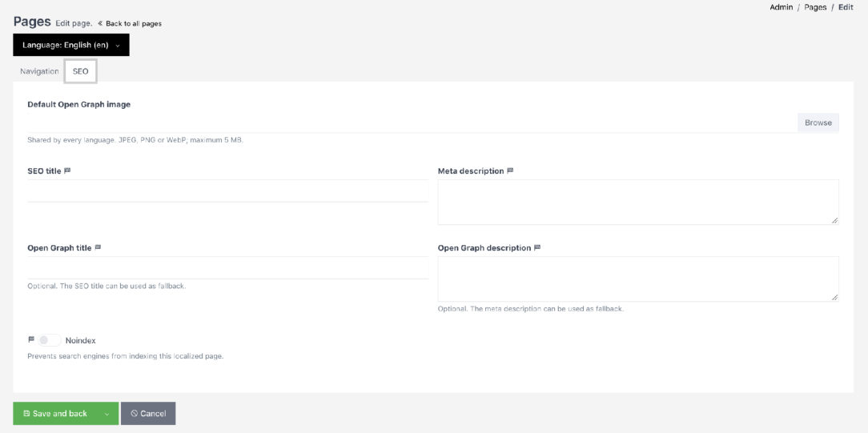Click 'Prevents search engines from indexing' hint text
The width and height of the screenshot is (868, 433).
point(125,356)
